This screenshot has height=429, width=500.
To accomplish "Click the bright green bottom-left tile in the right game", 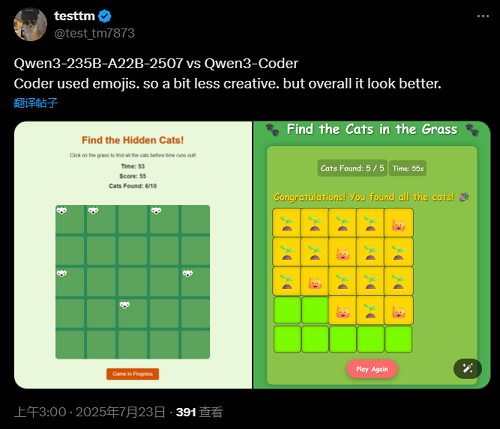I will [x=287, y=339].
